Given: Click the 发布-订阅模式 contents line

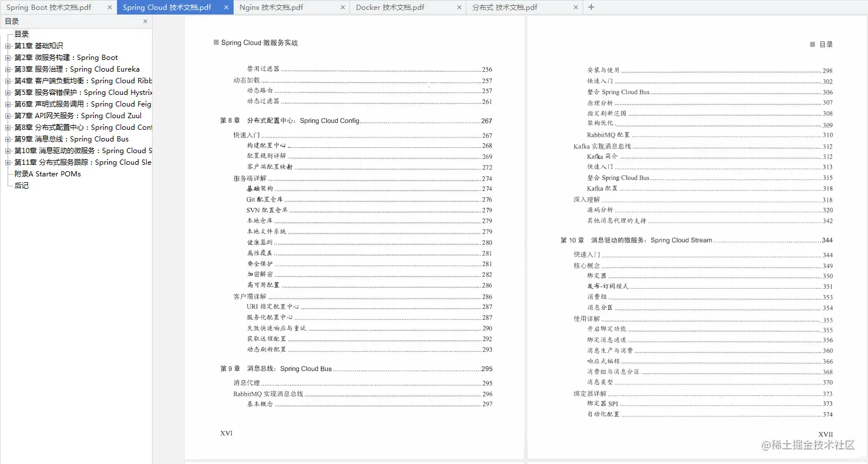Looking at the screenshot, I should (x=710, y=286).
